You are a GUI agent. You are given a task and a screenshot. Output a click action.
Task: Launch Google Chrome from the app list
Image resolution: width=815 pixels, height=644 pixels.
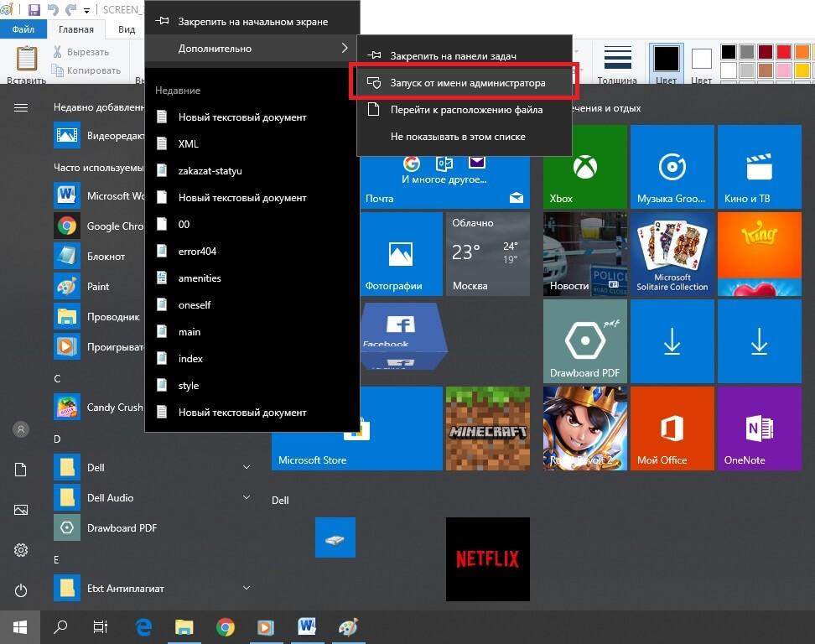click(x=99, y=226)
